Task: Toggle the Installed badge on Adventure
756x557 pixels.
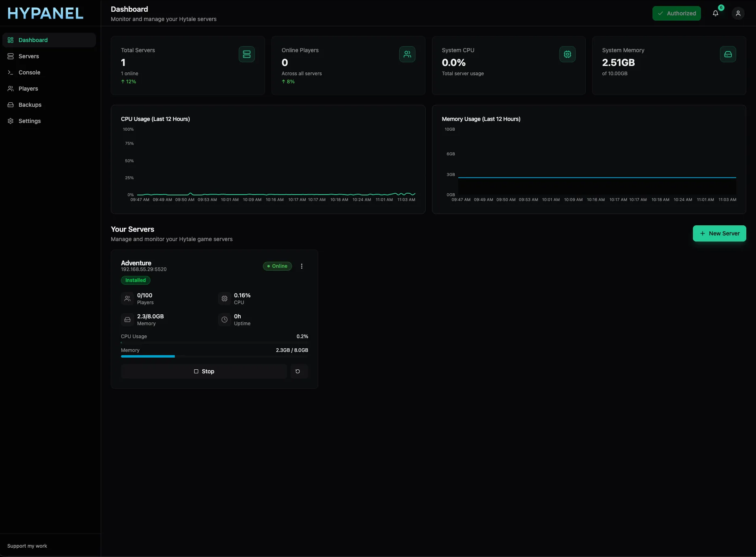Action: click(135, 280)
